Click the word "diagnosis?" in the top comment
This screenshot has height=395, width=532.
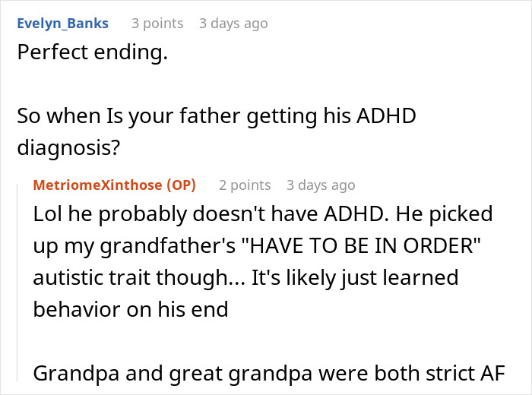point(68,148)
